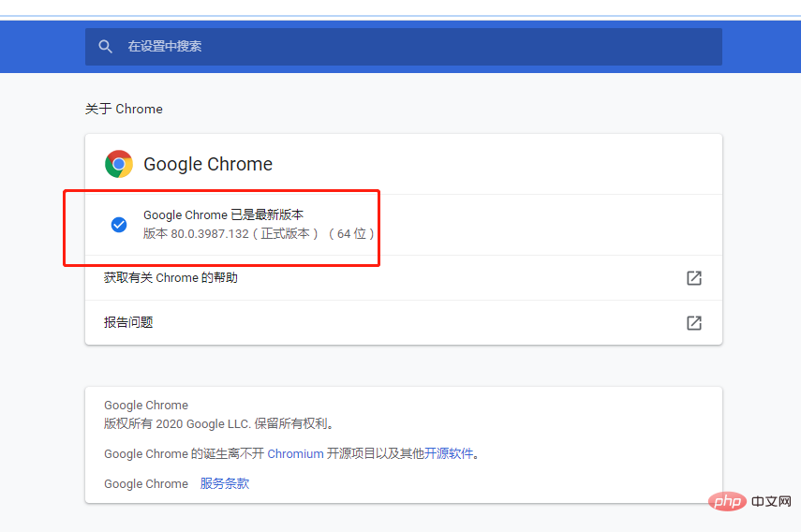The height and width of the screenshot is (532, 801).
Task: Click the Google Chrome 已是最新版本 status text
Action: [x=223, y=215]
